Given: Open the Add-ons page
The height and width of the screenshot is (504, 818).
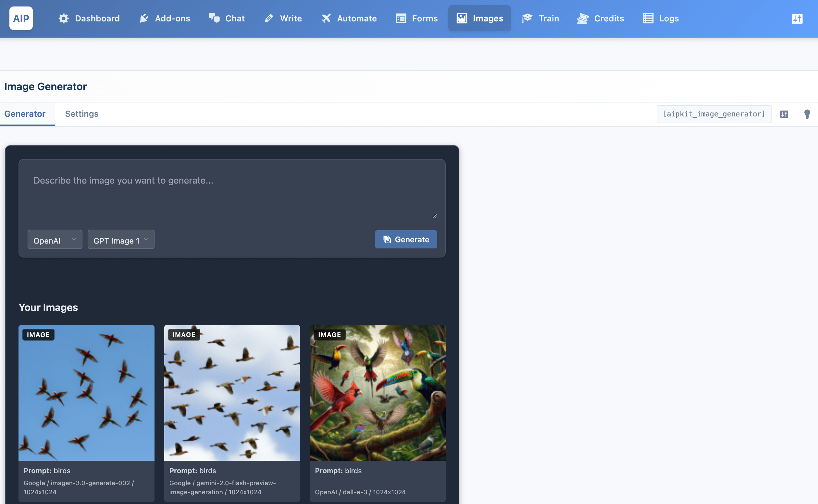Looking at the screenshot, I should [165, 18].
